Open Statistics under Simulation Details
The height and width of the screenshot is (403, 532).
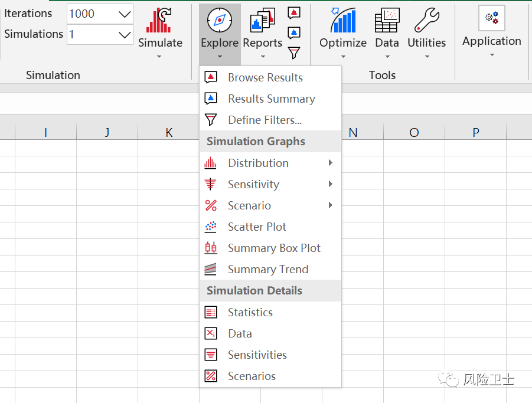coord(250,312)
